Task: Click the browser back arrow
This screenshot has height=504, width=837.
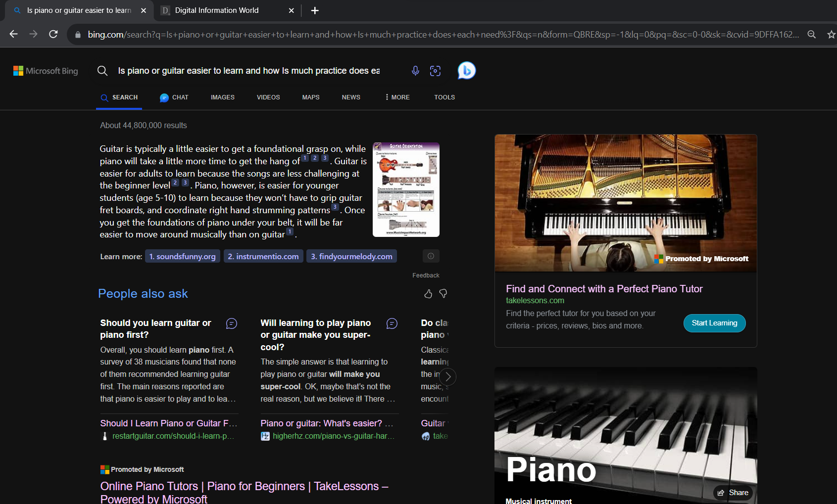Action: point(13,34)
